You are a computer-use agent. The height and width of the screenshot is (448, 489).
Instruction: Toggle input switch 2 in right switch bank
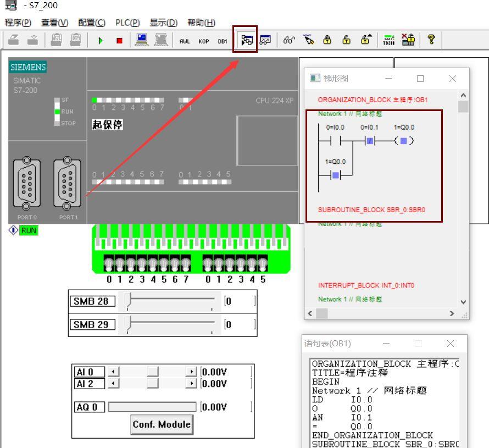[x=230, y=264]
